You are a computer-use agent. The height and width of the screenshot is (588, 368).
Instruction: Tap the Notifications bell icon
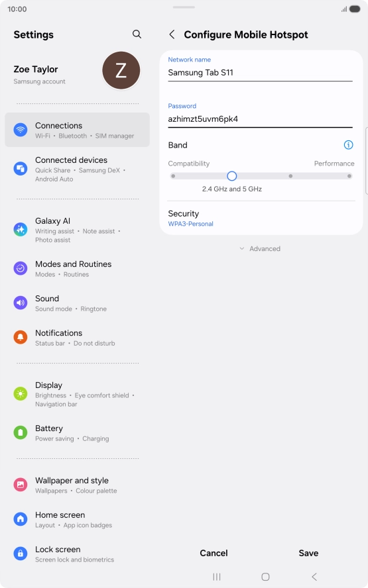click(21, 337)
